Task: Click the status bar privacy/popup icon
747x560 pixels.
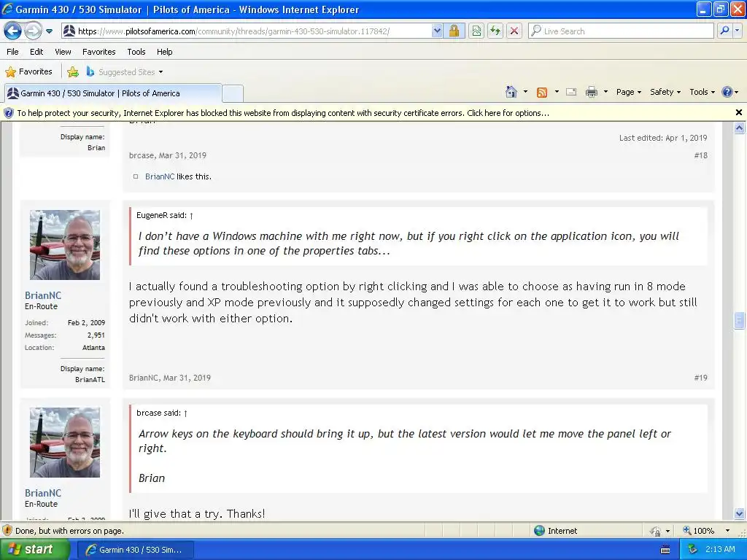Action: [656, 531]
